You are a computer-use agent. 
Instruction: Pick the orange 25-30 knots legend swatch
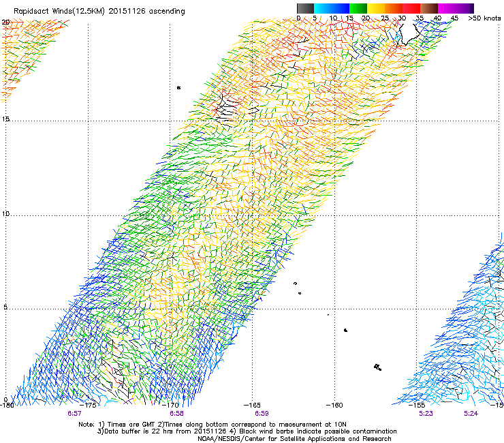pyautogui.click(x=394, y=8)
